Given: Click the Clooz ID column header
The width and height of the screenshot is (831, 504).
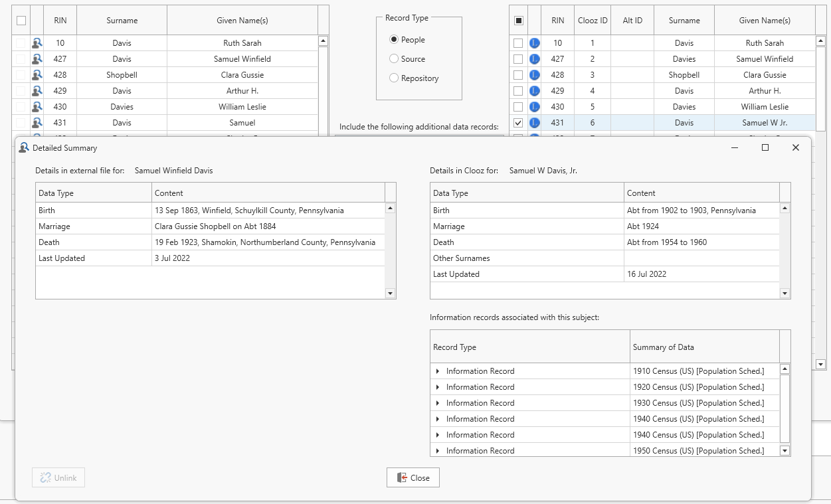Looking at the screenshot, I should pos(593,21).
